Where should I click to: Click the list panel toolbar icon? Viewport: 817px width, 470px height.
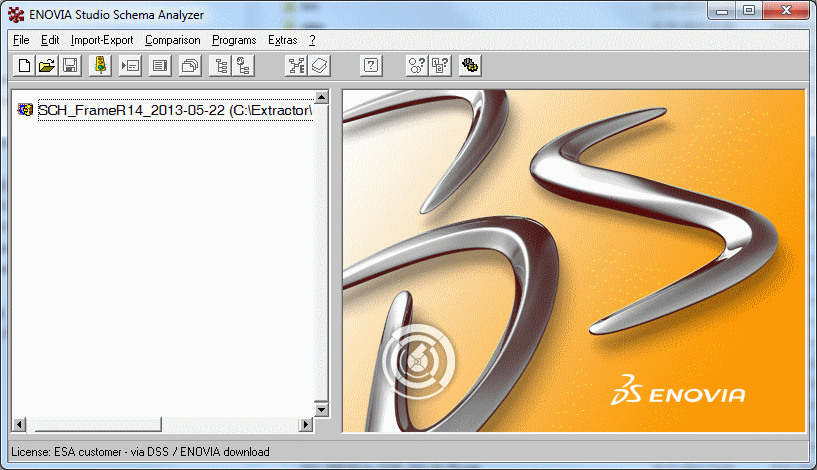click(160, 66)
